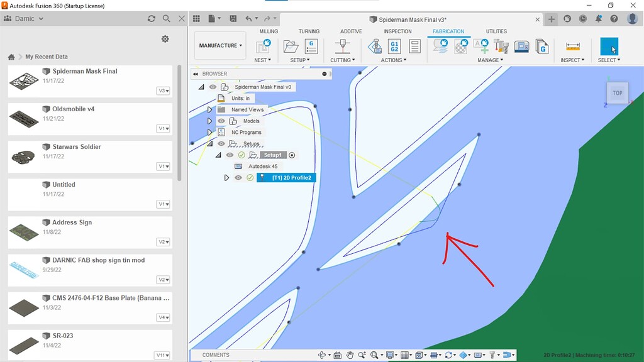Open the Setup tool in the ribbon
644x362 pixels.
click(289, 46)
